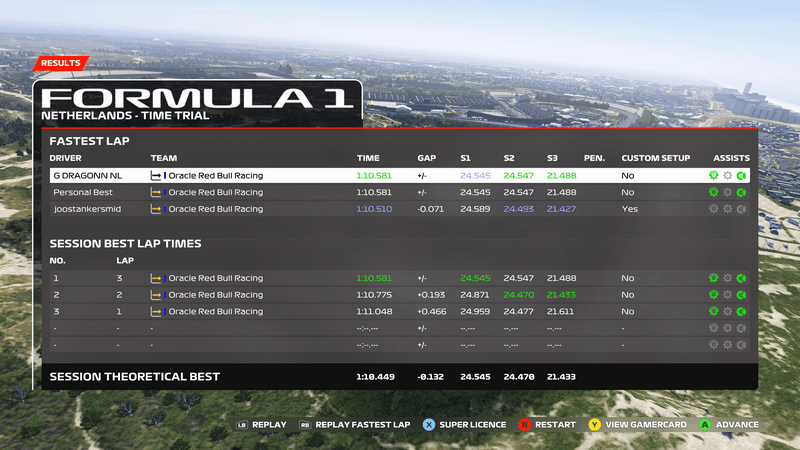Click braking assist icon in G DRAGONN NL row
Image resolution: width=800 pixels, height=450 pixels.
pyautogui.click(x=741, y=176)
